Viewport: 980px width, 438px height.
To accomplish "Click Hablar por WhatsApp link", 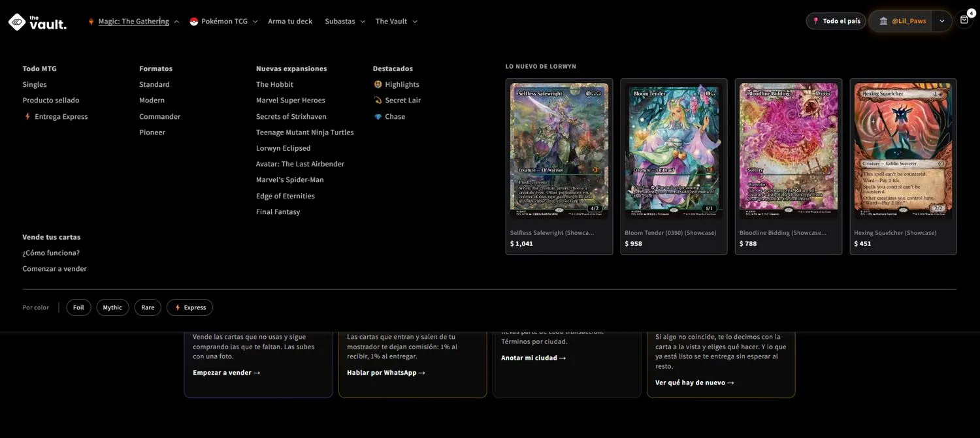I will click(x=386, y=373).
